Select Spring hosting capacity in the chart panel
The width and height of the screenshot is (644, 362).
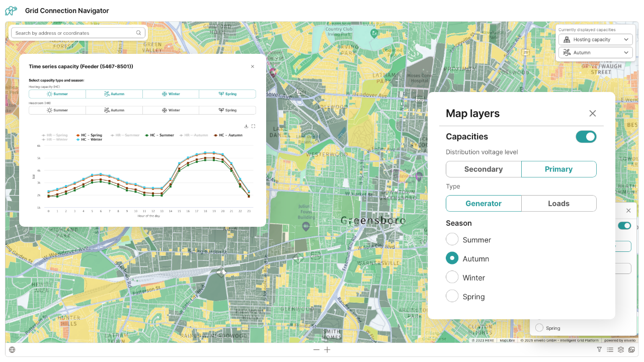click(227, 94)
